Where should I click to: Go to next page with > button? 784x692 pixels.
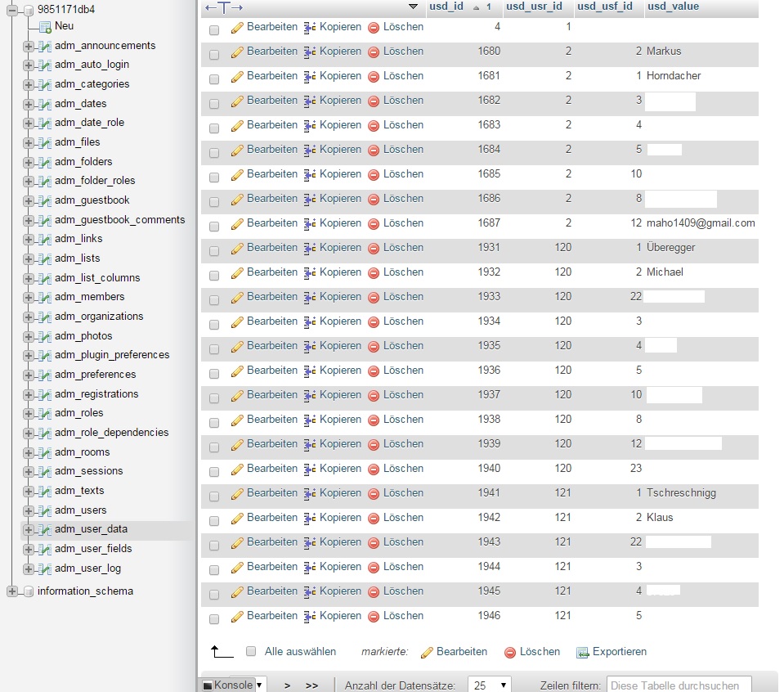(287, 685)
